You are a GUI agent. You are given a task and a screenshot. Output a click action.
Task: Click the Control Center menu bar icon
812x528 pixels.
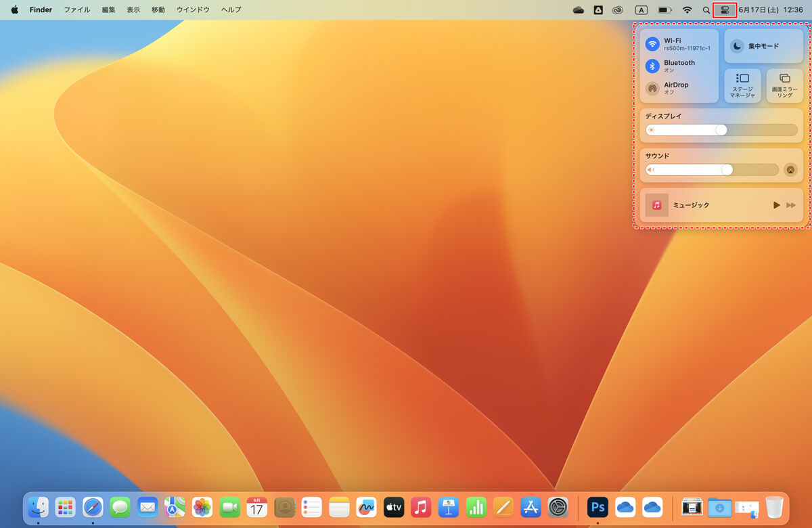pos(725,10)
